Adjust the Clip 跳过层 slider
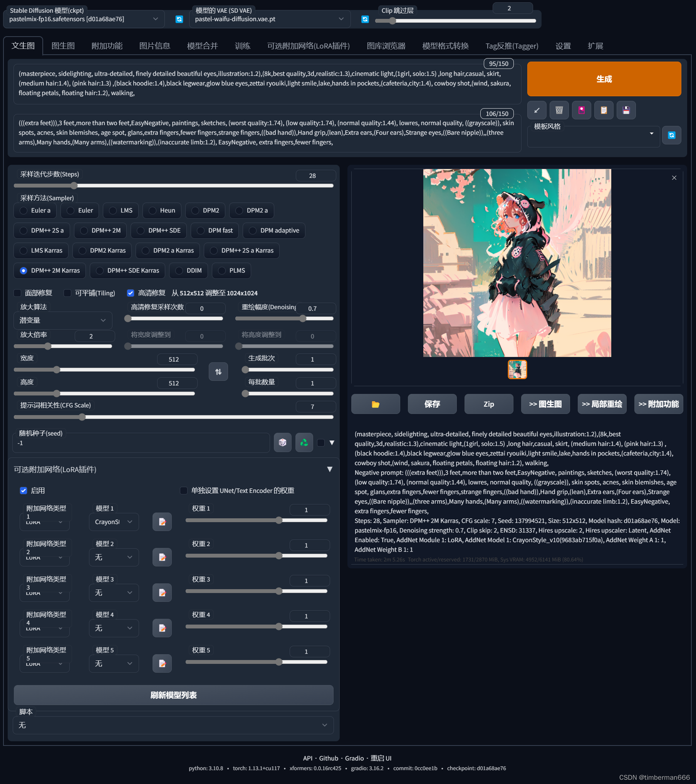Viewport: 696px width, 784px height. (456, 21)
